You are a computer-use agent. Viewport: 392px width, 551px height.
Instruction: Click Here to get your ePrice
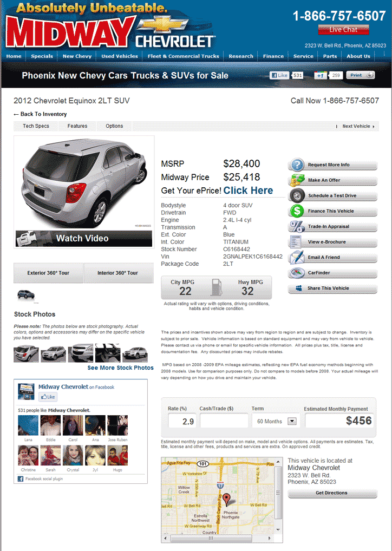[x=248, y=191]
